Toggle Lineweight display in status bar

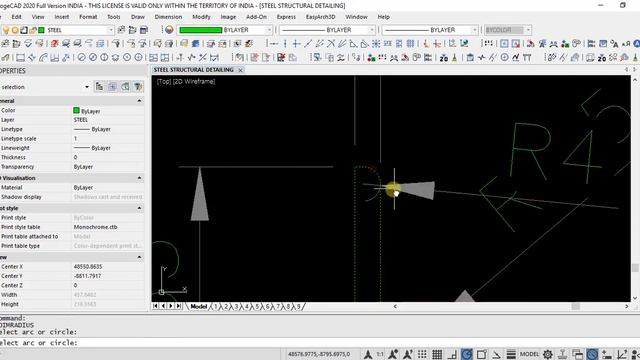coord(511,354)
